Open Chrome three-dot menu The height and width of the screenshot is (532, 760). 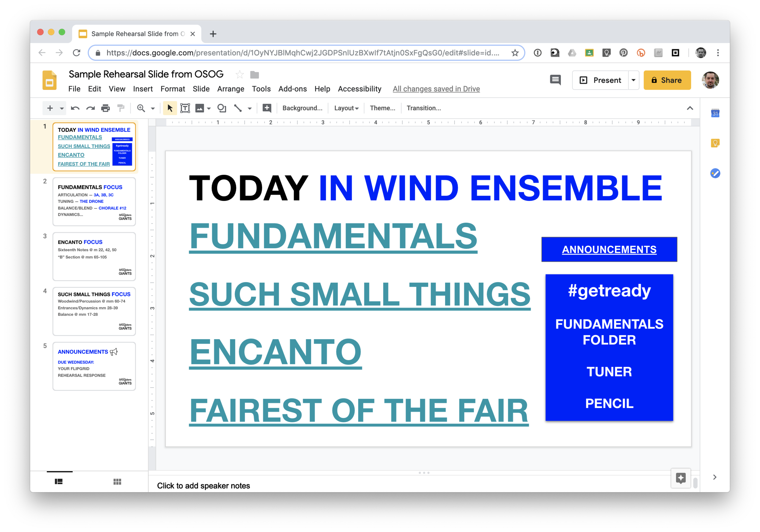718,53
